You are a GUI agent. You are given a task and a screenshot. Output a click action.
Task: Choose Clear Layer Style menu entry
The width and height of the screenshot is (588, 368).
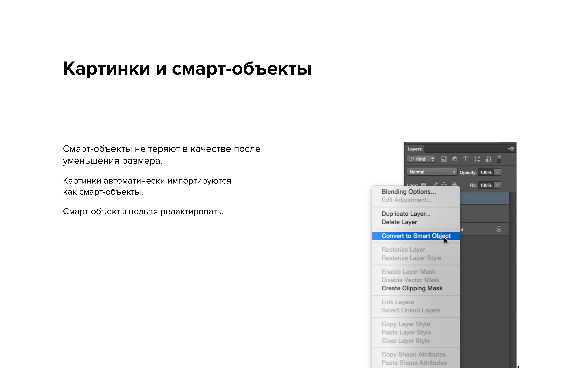[x=416, y=341]
